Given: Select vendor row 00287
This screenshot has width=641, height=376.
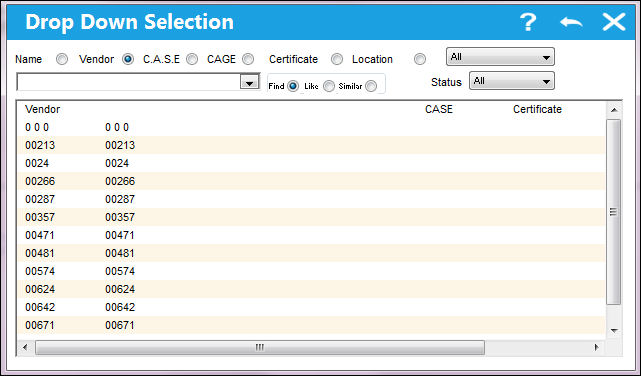Looking at the screenshot, I should [x=311, y=199].
